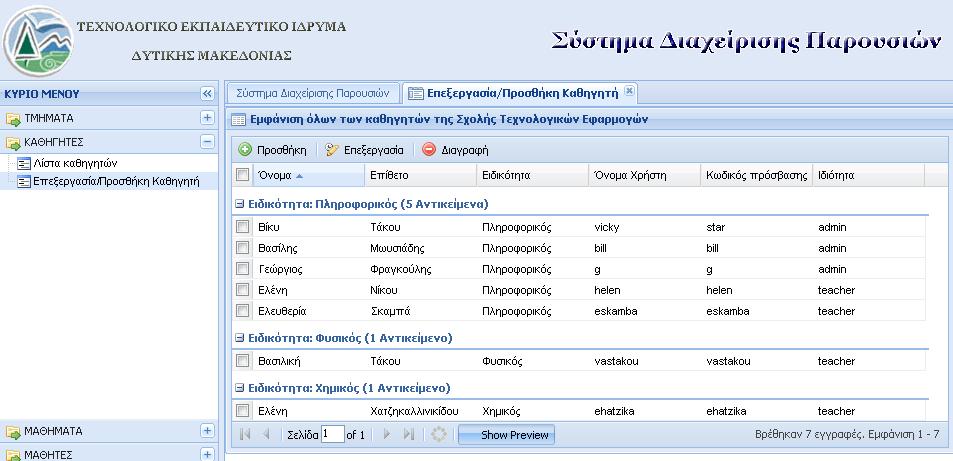The image size is (953, 461).
Task: Go to previous page of results
Action: [x=266, y=435]
